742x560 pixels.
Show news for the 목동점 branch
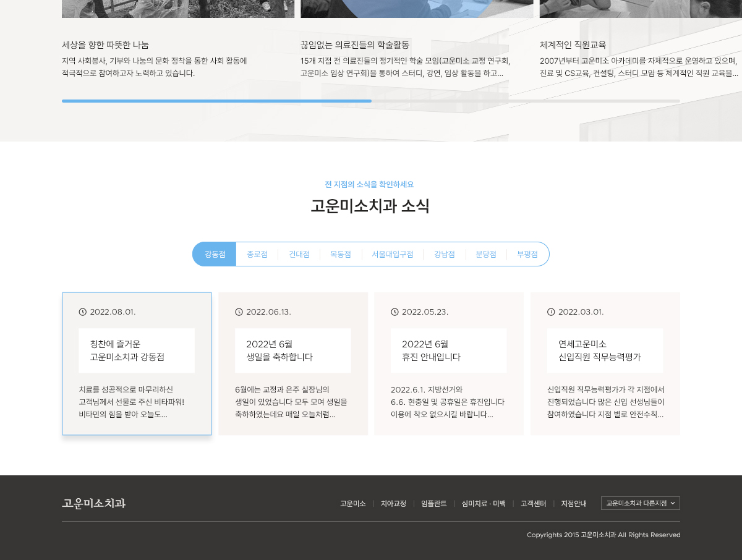340,254
